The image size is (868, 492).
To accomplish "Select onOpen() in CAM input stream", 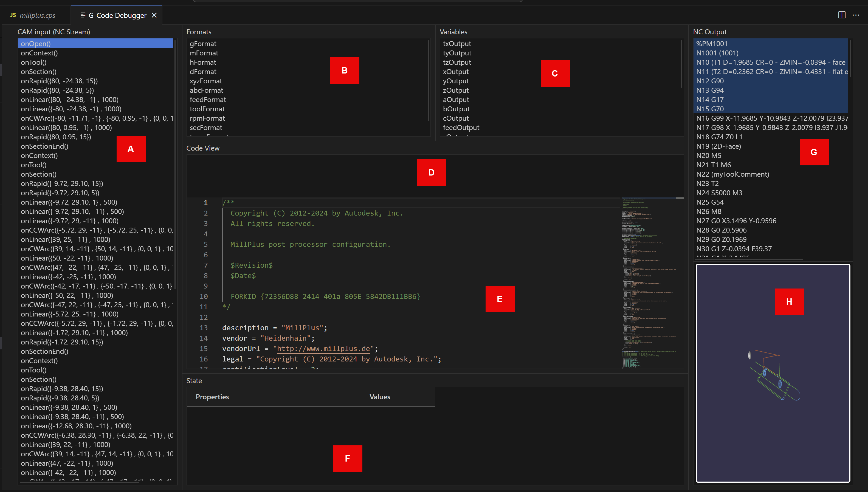I will (x=35, y=43).
